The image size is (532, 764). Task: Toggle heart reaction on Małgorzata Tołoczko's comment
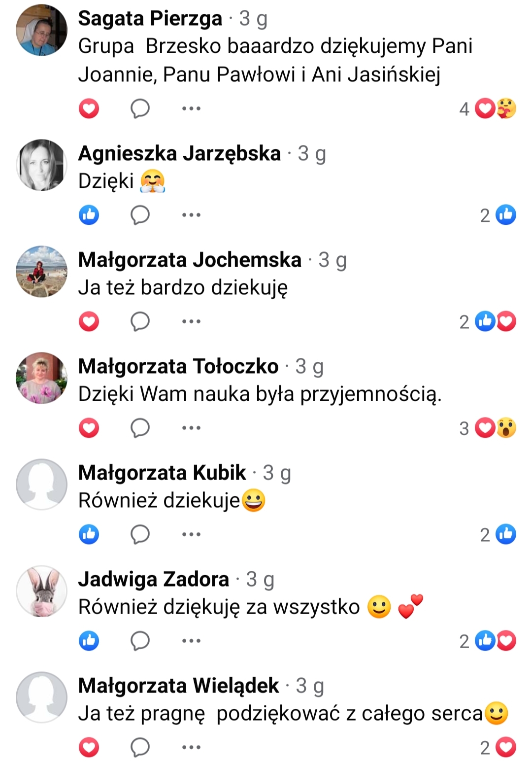point(89,428)
